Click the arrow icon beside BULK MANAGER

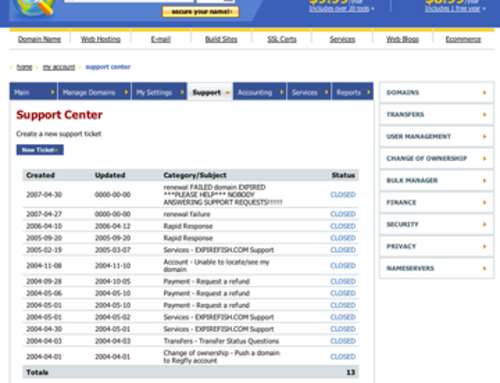(485, 180)
